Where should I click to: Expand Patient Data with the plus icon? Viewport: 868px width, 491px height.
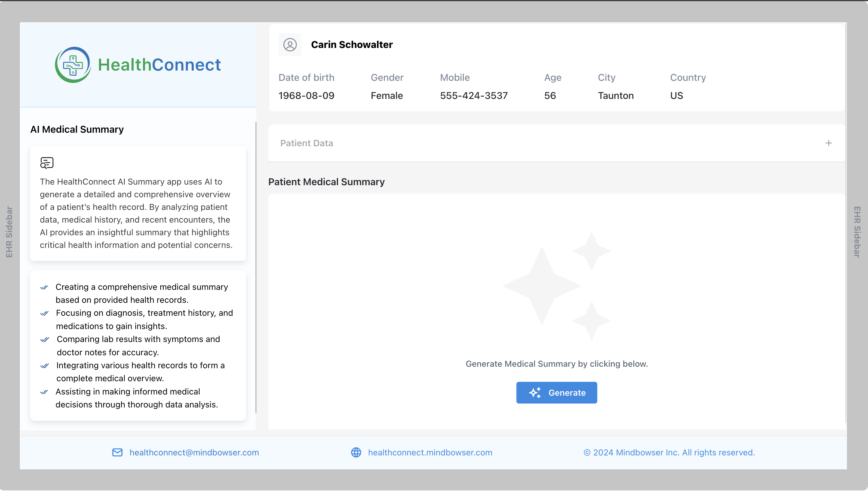pos(828,143)
